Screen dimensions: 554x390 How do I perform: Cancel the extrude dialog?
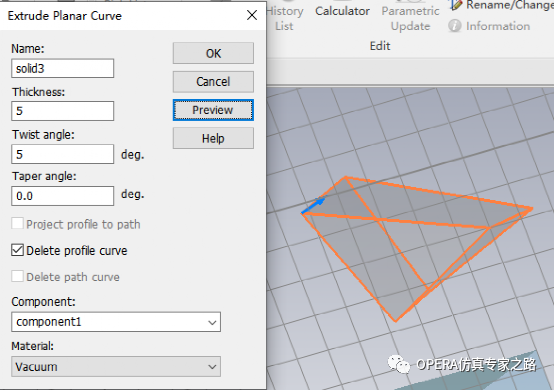[x=213, y=82]
